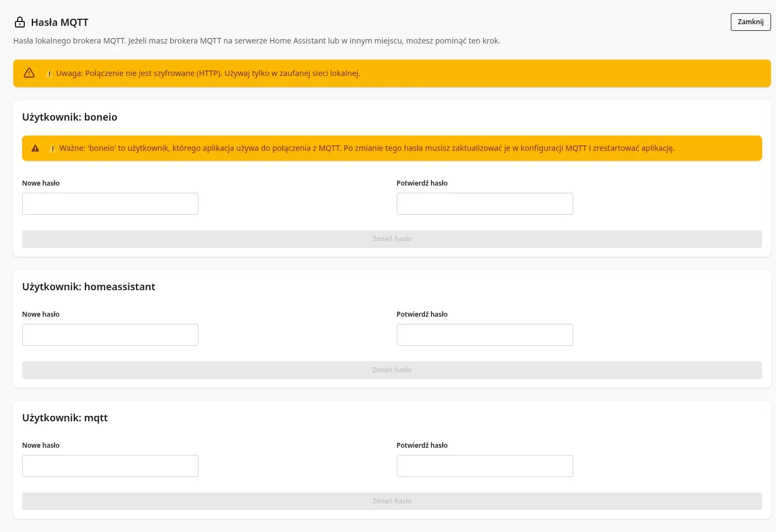Focus the Nowe hasło field for homeassistant

110,335
